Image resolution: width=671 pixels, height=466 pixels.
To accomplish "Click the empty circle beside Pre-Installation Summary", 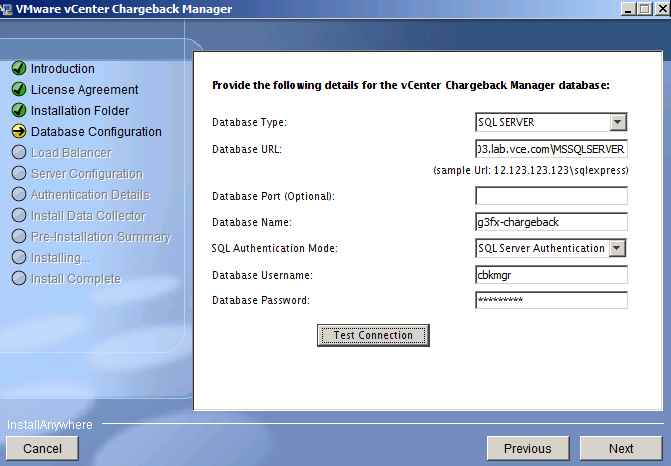I will (x=19, y=236).
